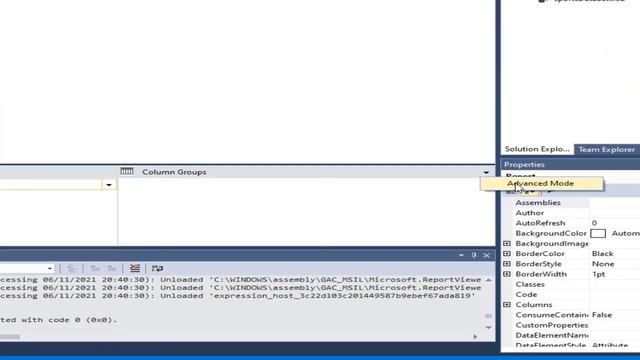Click Output scrollbar up arrow
640x360 pixels.
(x=489, y=280)
